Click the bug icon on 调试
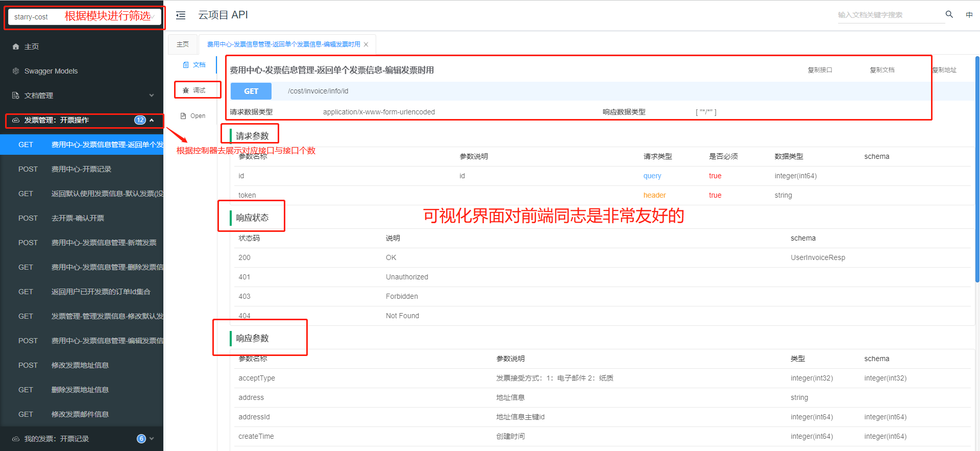The width and height of the screenshot is (980, 451). (x=186, y=90)
